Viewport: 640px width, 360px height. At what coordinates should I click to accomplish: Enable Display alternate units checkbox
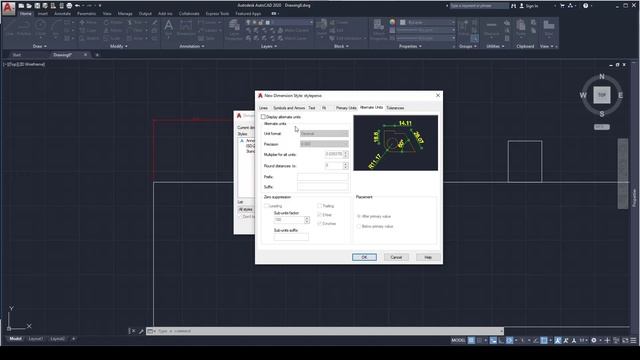(x=263, y=117)
